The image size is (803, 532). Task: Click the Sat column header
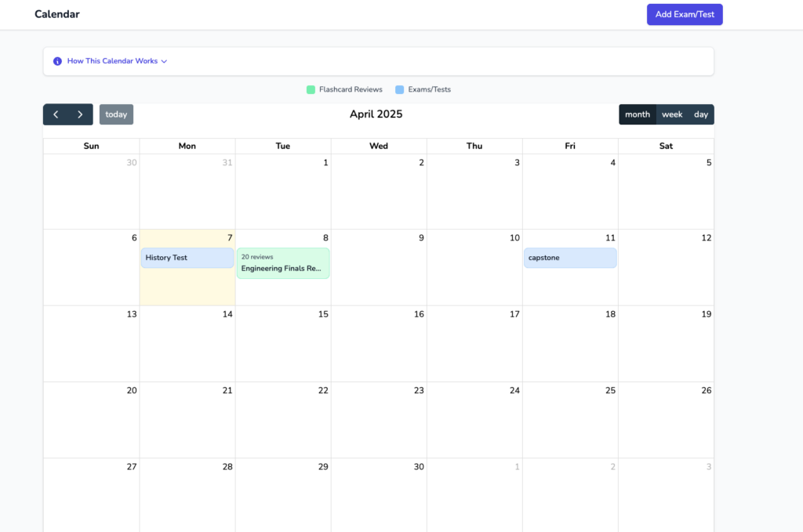666,146
